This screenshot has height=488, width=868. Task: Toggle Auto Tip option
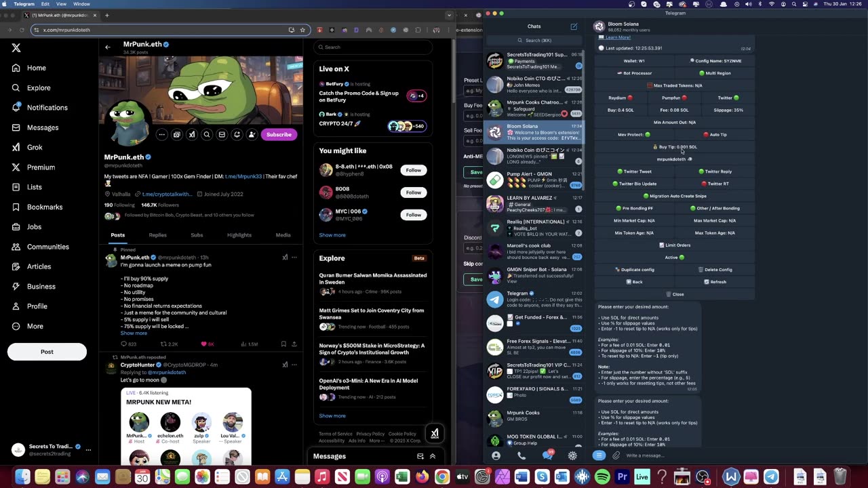tap(715, 134)
